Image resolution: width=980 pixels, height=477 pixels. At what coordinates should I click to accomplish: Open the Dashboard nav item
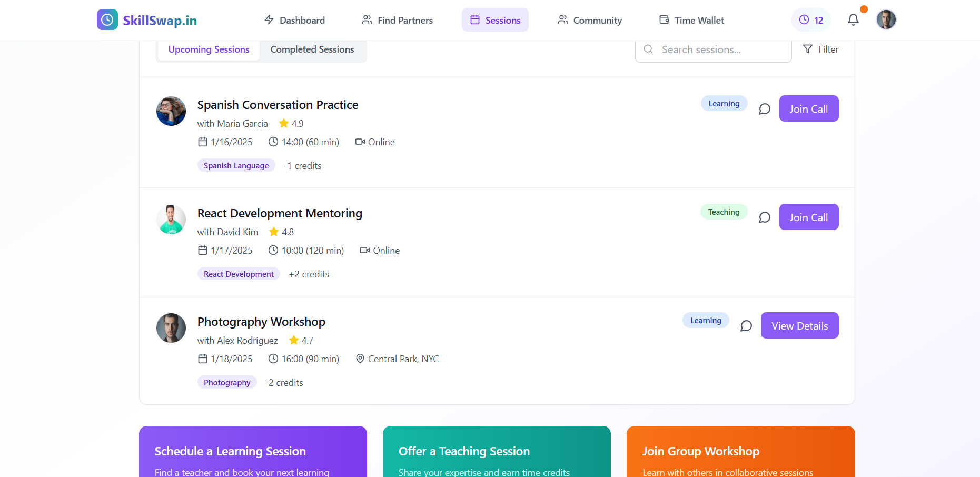coord(294,20)
